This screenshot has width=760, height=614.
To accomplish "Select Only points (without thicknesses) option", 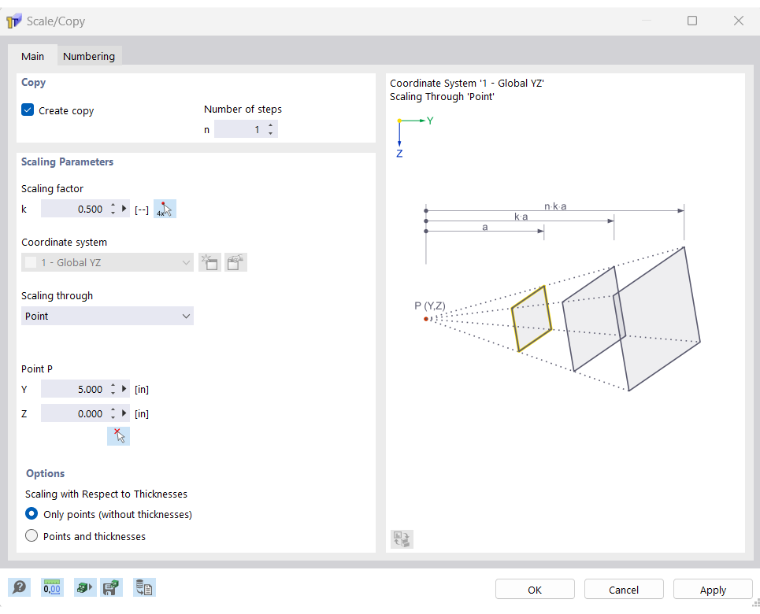I will click(x=32, y=514).
